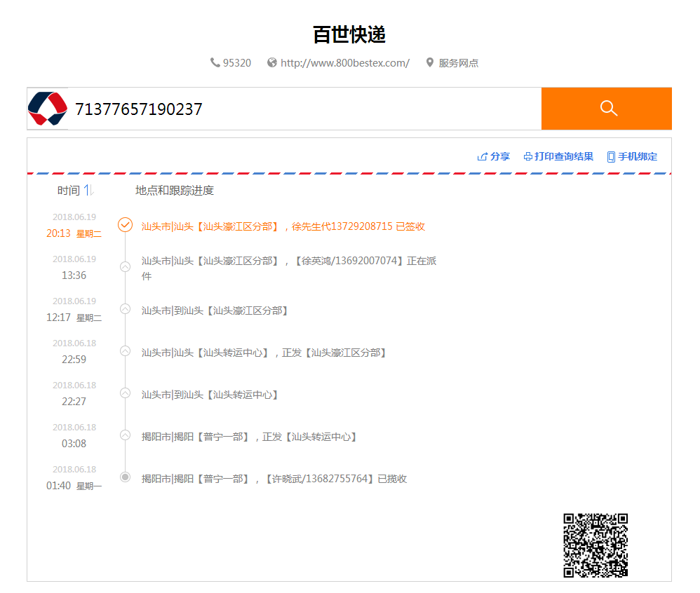Click the 徐英鸿 正在派件 delivery entry
The width and height of the screenshot is (700, 593).
pos(289,268)
